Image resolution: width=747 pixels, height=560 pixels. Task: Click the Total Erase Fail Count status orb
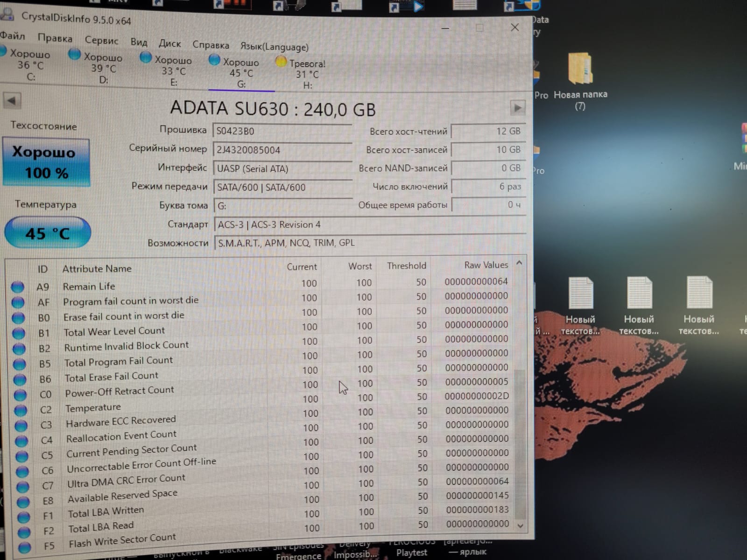pyautogui.click(x=20, y=379)
